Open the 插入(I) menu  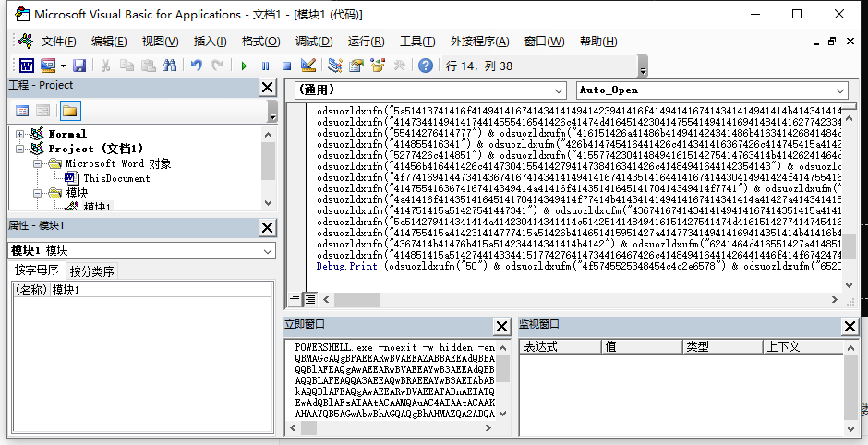tap(210, 42)
